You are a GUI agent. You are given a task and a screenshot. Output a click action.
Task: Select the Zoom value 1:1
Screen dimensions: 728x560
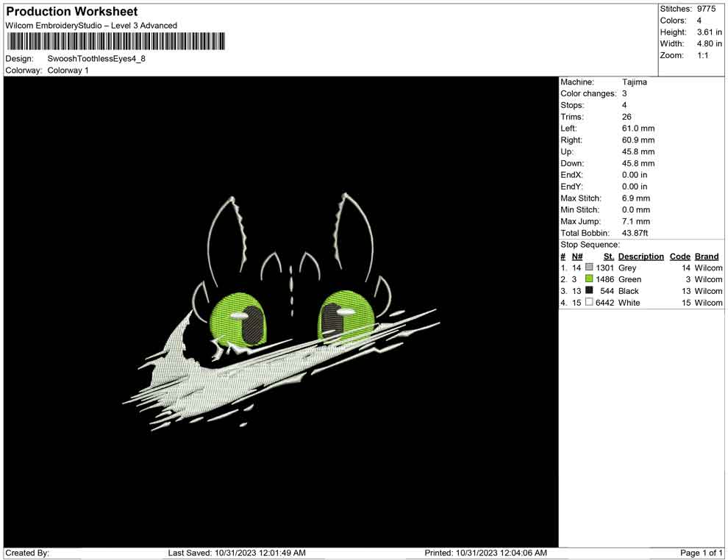(x=702, y=56)
